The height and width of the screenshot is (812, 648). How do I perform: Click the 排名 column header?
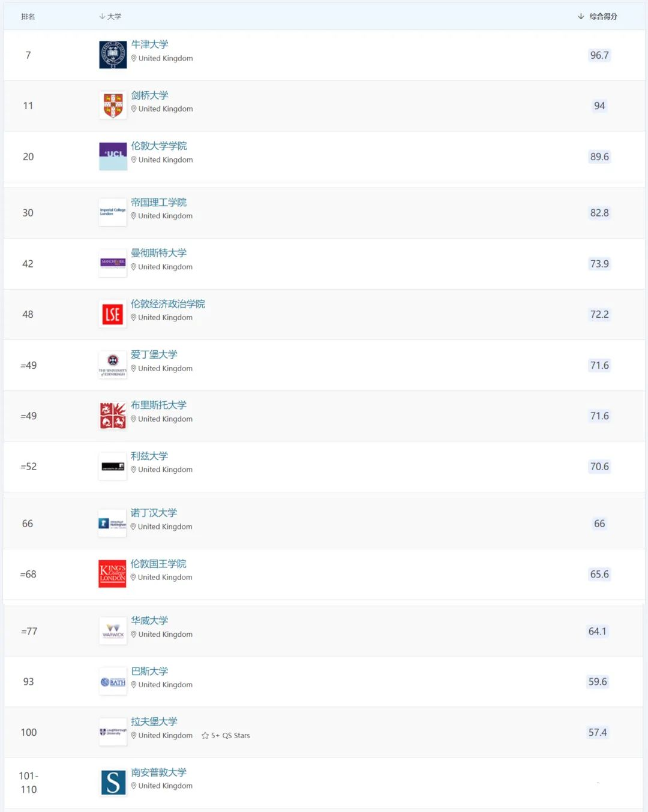coord(28,17)
